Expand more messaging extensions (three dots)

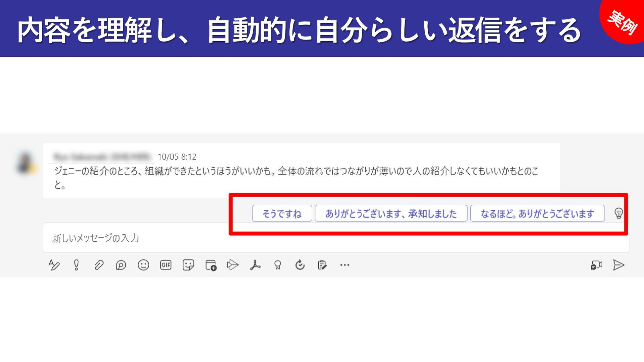click(x=344, y=265)
